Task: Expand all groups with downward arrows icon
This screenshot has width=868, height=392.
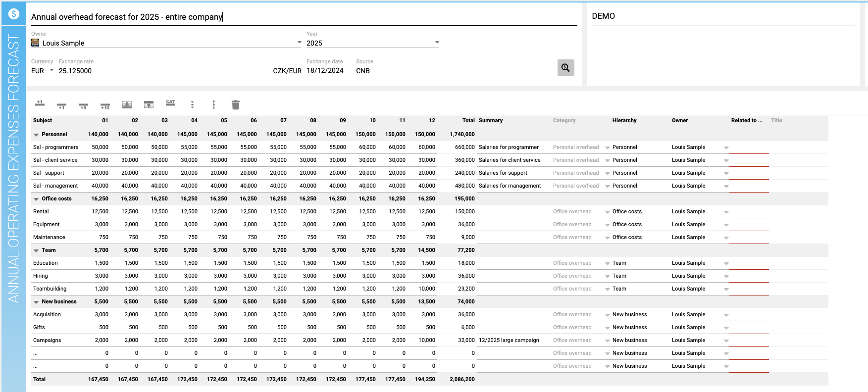Action: [x=192, y=104]
